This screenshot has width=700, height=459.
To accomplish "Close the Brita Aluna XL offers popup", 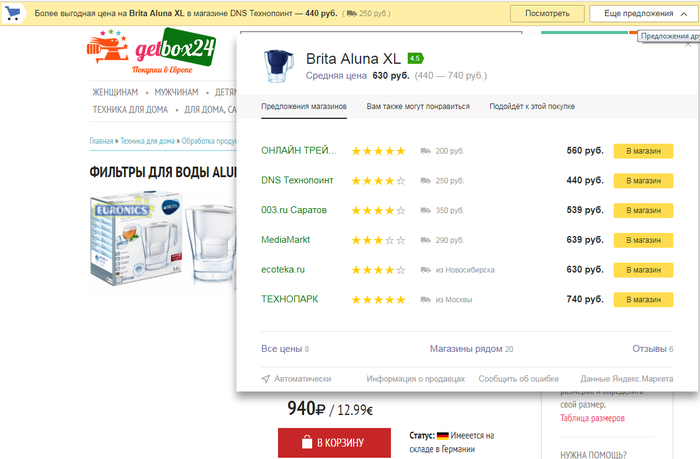I will point(688,44).
